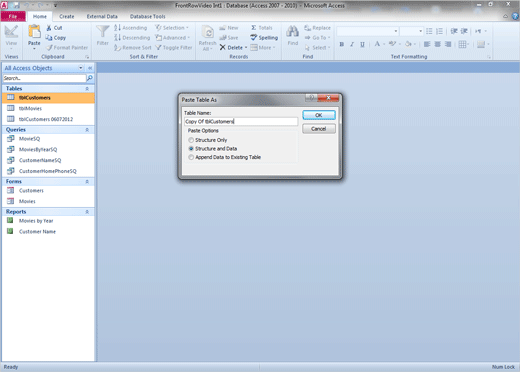Click the Align Text Left icon

427,44
